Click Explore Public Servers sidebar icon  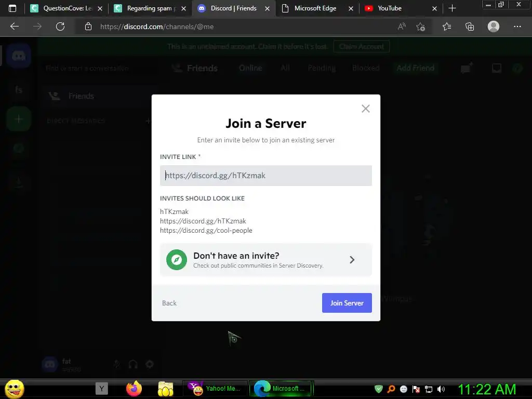point(19,149)
